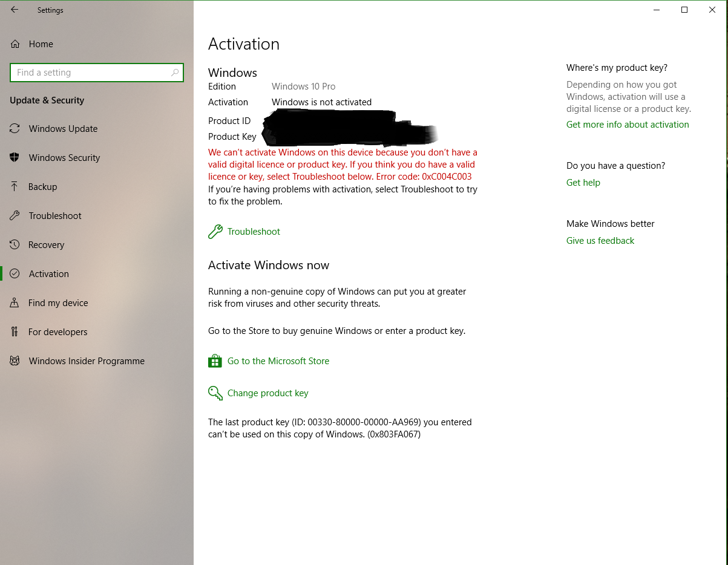The height and width of the screenshot is (565, 728).
Task: Click the Windows Update refresh icon
Action: tap(15, 129)
